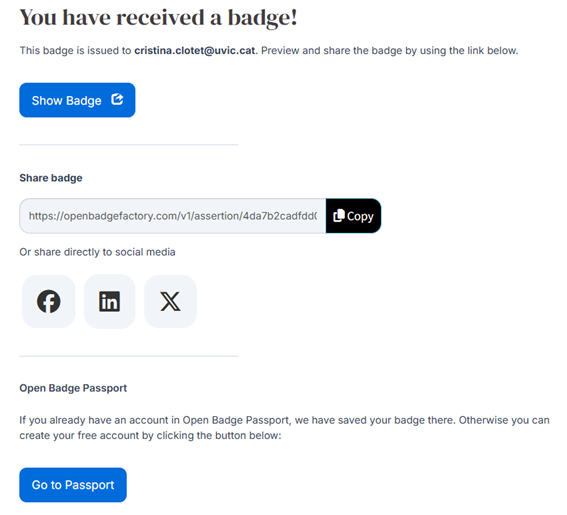The image size is (567, 515).
Task: Focus the openbadgefactory.com URL field
Action: (x=173, y=216)
